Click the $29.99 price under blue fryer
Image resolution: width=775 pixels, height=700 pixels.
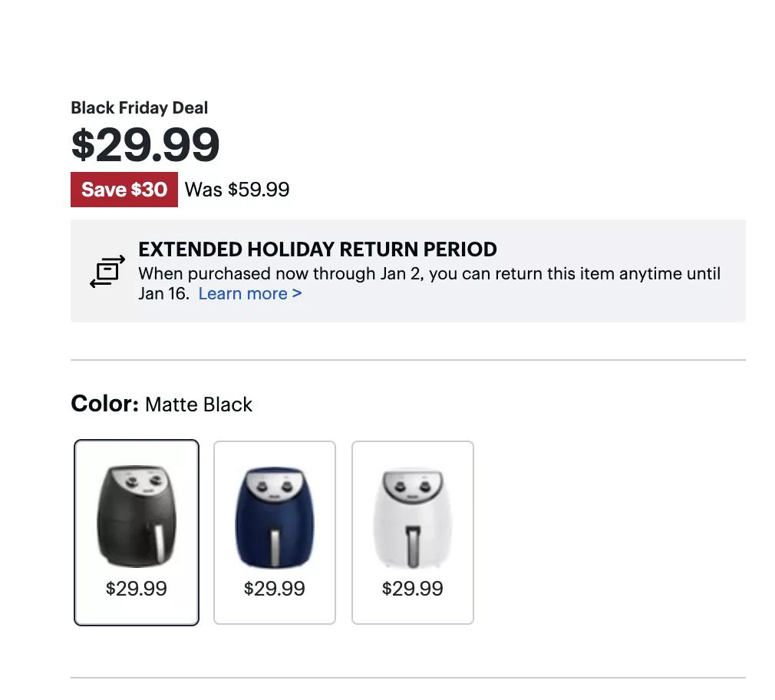click(x=274, y=589)
